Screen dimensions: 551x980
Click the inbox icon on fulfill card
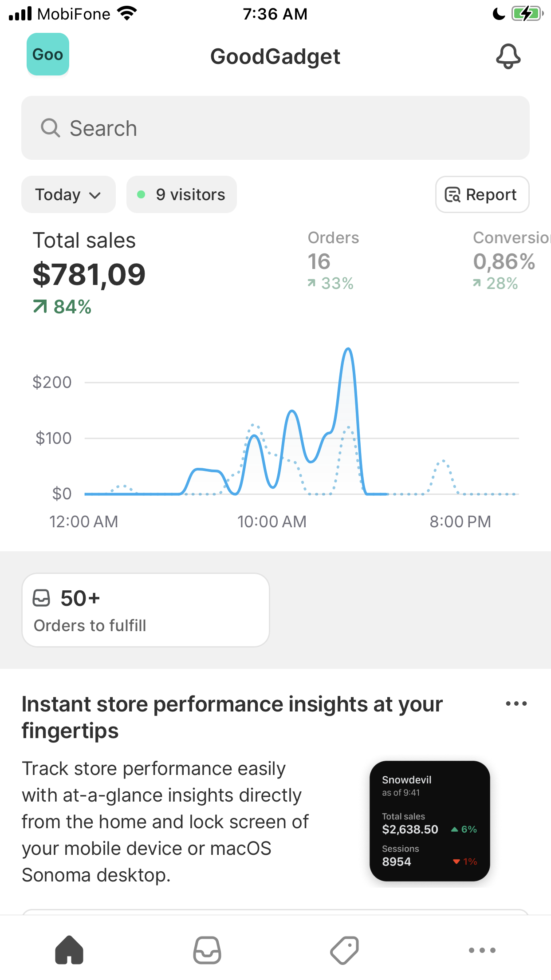(42, 598)
